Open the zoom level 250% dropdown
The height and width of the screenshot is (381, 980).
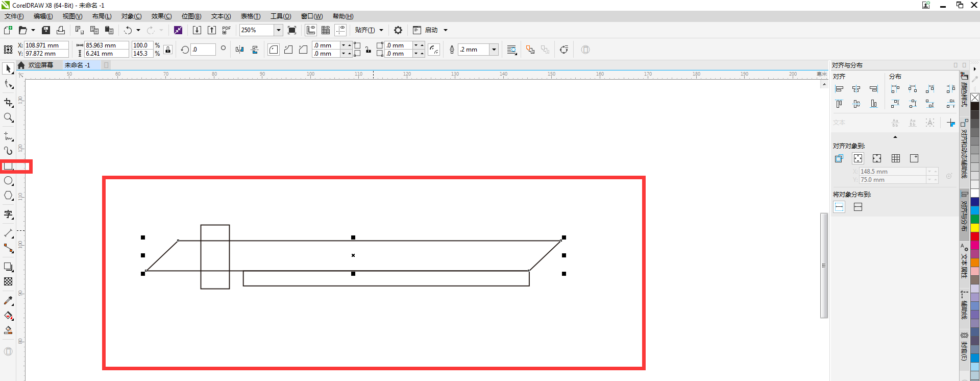[x=279, y=30]
